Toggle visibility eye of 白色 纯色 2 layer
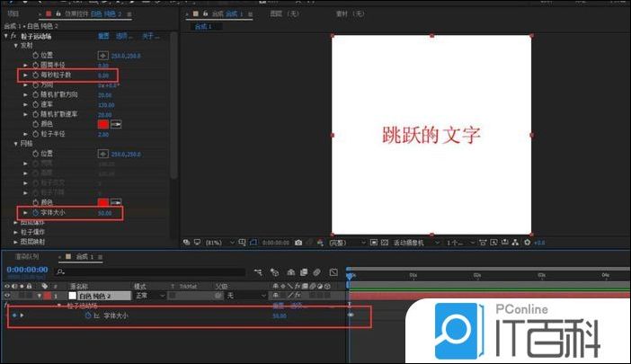The image size is (631, 364). click(x=7, y=296)
